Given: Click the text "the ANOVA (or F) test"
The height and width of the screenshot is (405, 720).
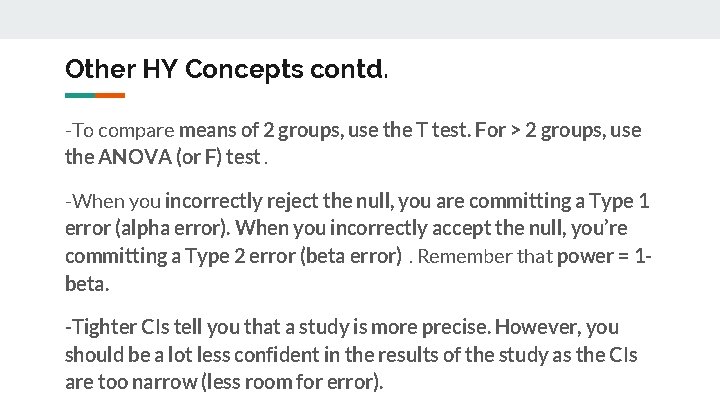Looking at the screenshot, I should point(162,157).
